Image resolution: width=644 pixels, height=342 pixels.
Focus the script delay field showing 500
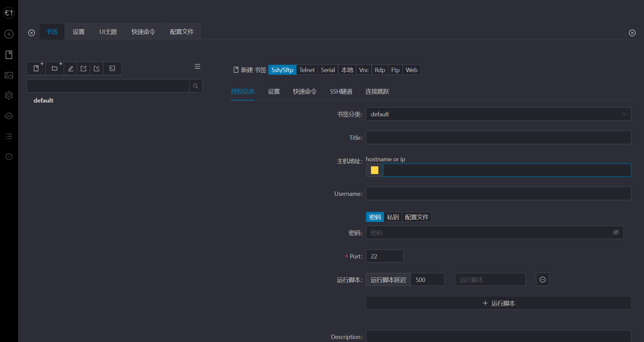point(428,280)
